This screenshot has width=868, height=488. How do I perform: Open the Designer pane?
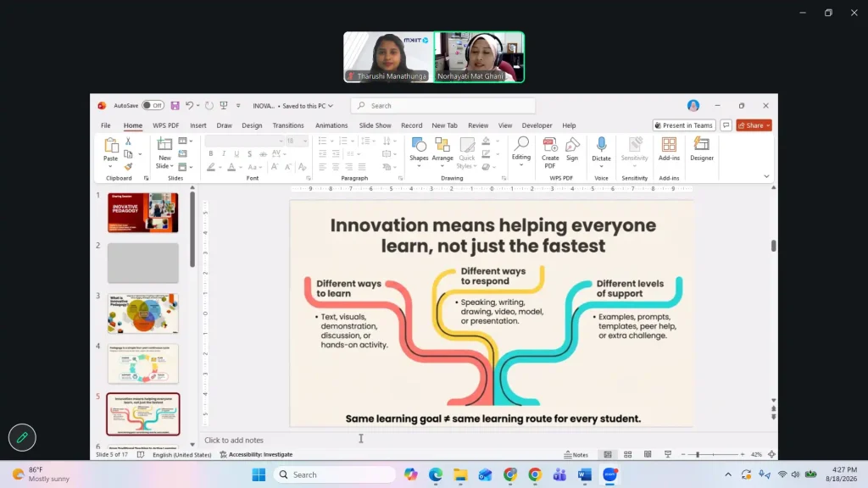pyautogui.click(x=701, y=149)
